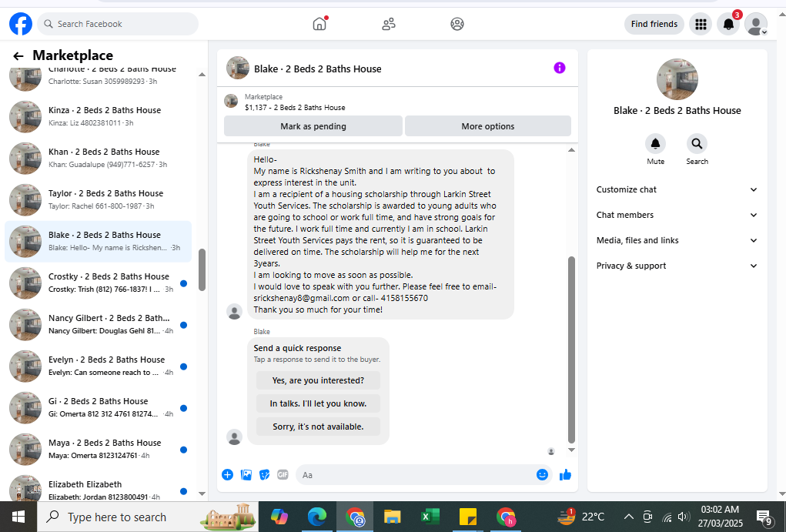
Task: Open File Explorer from the taskbar
Action: tap(392, 517)
